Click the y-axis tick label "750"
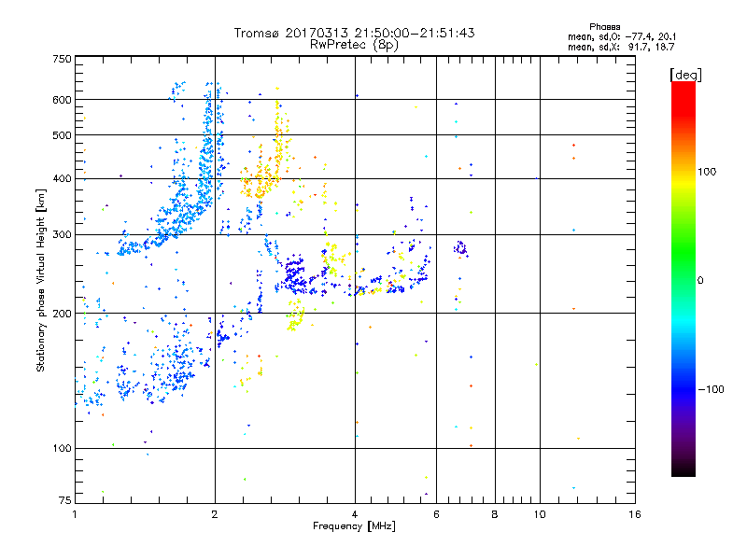 pyautogui.click(x=63, y=59)
